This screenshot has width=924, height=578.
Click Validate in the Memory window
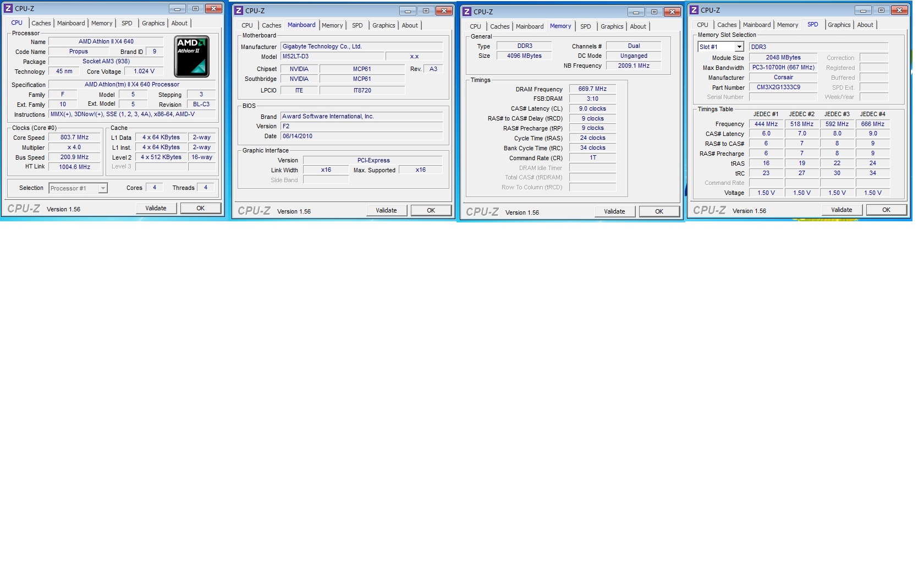click(x=615, y=211)
